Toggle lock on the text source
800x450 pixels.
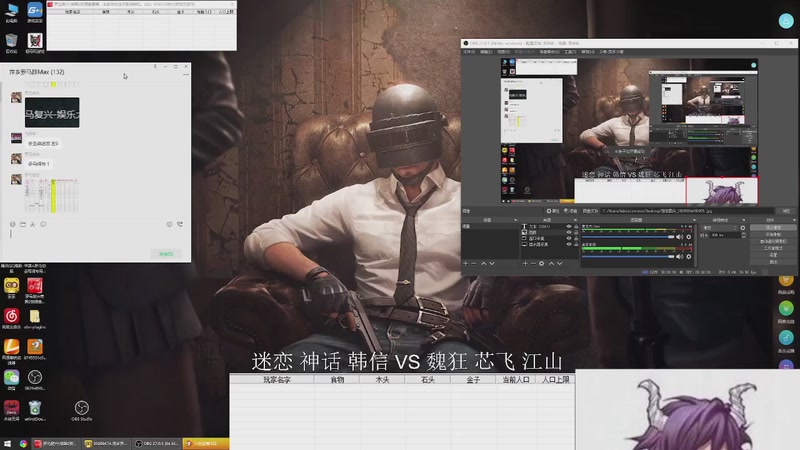point(576,227)
